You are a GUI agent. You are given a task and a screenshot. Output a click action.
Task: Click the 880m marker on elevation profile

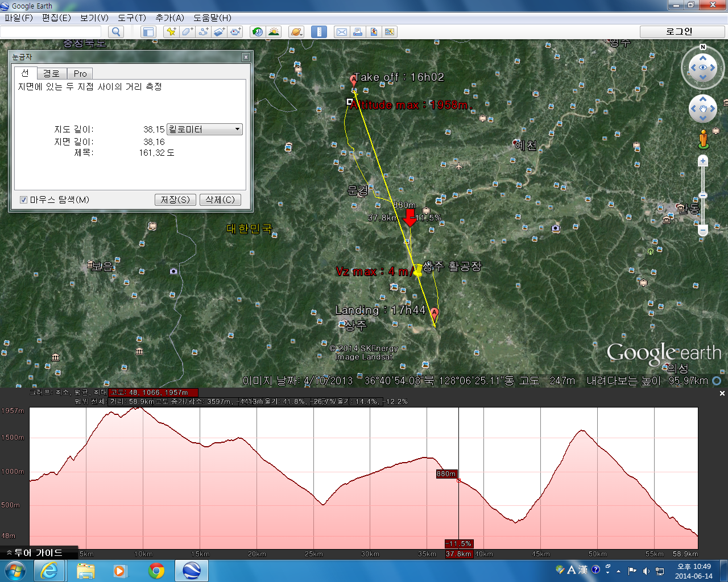coord(446,473)
